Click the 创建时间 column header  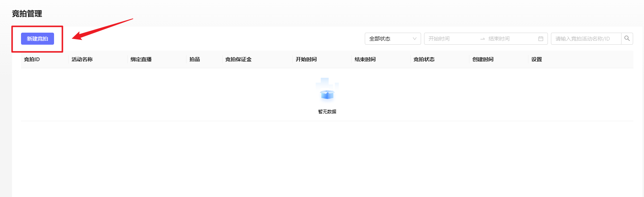point(483,59)
